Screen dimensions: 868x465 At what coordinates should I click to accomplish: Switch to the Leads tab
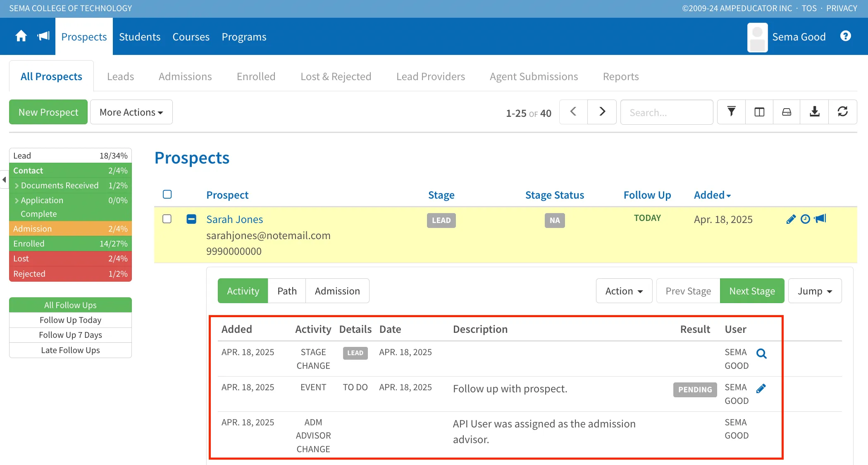tap(120, 76)
